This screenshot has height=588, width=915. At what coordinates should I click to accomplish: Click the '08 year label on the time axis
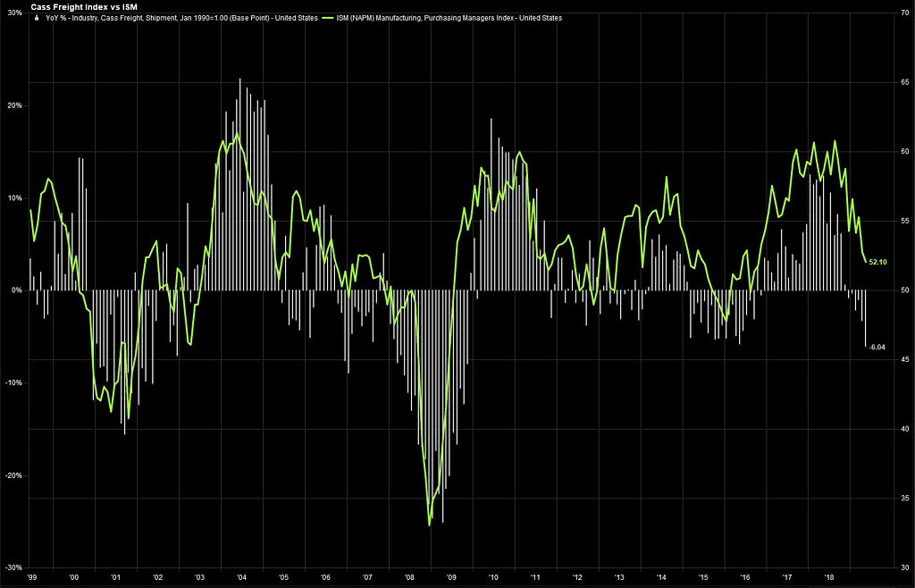tap(409, 577)
